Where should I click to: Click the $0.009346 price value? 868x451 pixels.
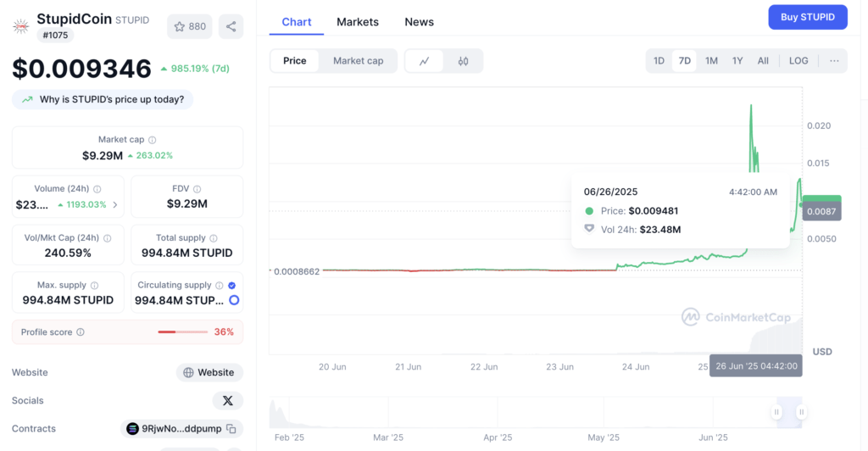tap(81, 69)
